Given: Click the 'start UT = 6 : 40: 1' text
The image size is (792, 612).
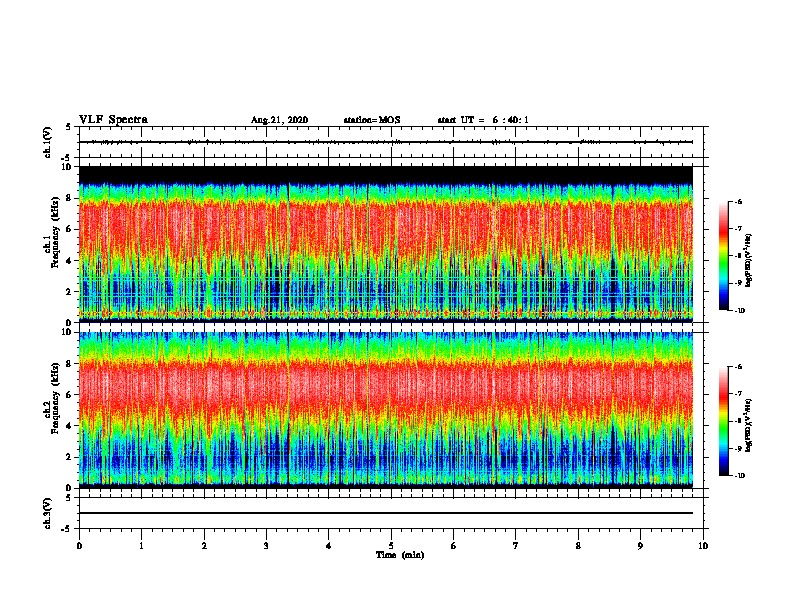Looking at the screenshot, I should (x=483, y=120).
